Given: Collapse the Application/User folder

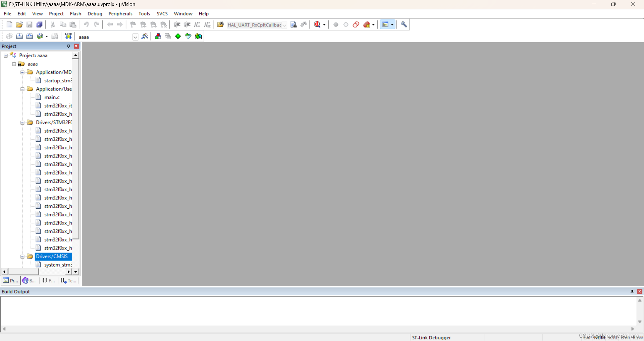Looking at the screenshot, I should pyautogui.click(x=22, y=89).
